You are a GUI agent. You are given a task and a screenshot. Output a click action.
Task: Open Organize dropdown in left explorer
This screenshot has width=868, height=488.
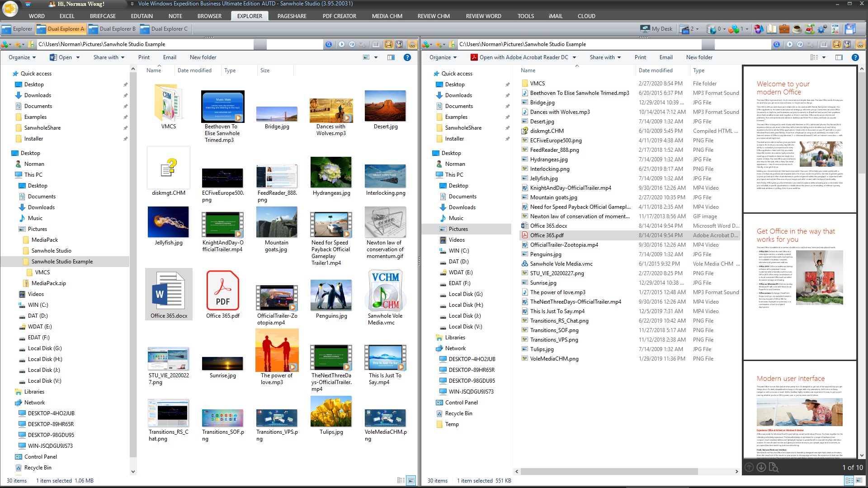22,57
